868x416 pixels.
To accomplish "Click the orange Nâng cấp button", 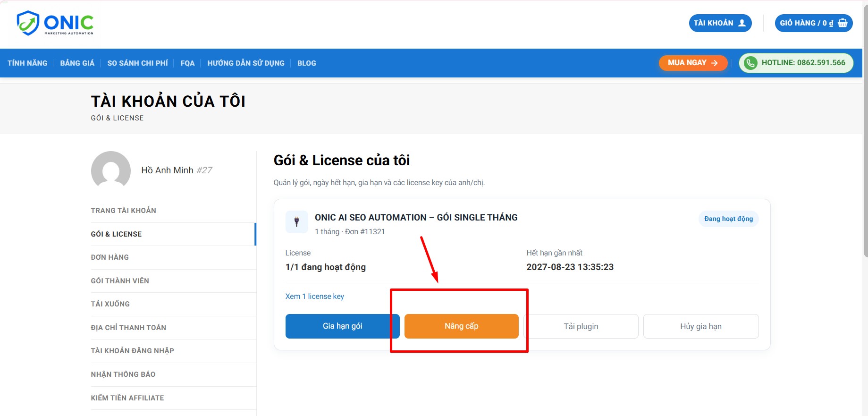I will 462,326.
